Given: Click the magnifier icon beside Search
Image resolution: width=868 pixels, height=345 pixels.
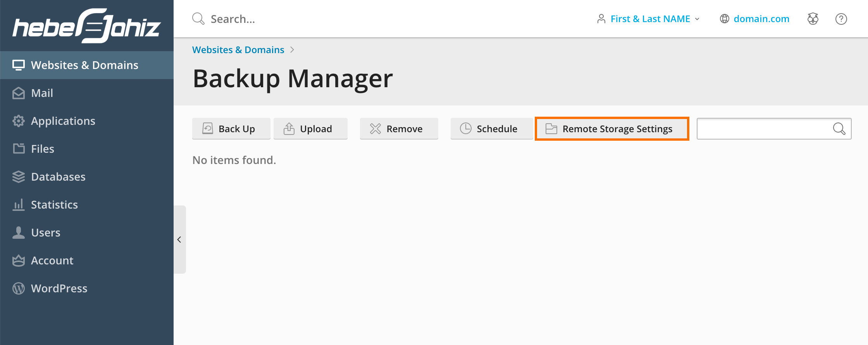Looking at the screenshot, I should (x=198, y=19).
